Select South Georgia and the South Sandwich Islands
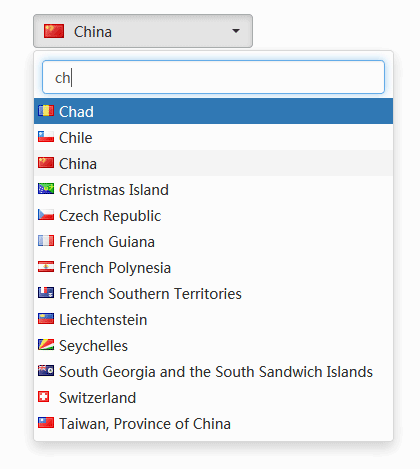The height and width of the screenshot is (469, 420). point(213,371)
